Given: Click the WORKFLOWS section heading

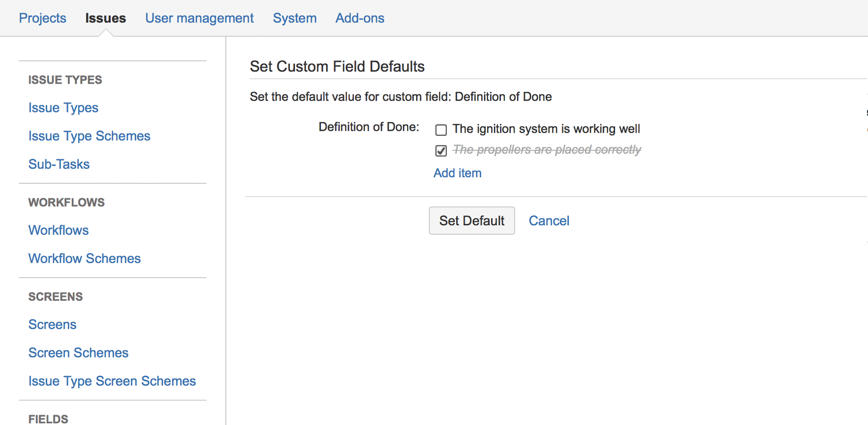Looking at the screenshot, I should 67,202.
